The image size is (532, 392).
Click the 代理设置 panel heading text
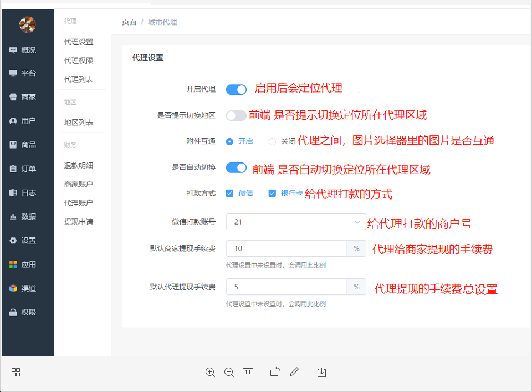point(147,58)
